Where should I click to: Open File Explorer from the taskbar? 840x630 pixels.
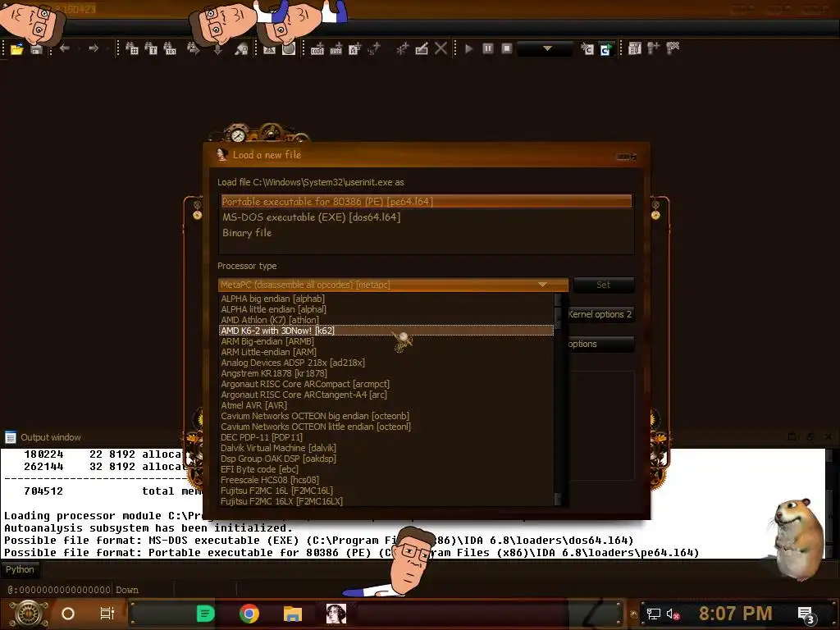(x=293, y=614)
